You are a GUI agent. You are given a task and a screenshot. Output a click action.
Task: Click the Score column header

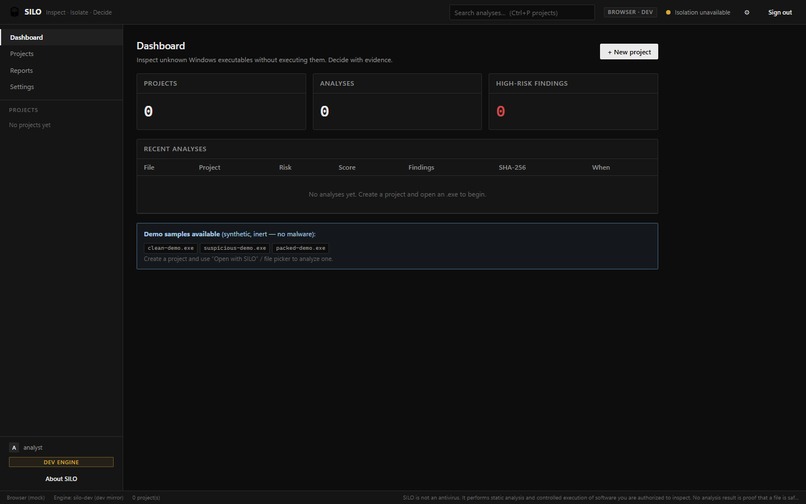pyautogui.click(x=347, y=167)
